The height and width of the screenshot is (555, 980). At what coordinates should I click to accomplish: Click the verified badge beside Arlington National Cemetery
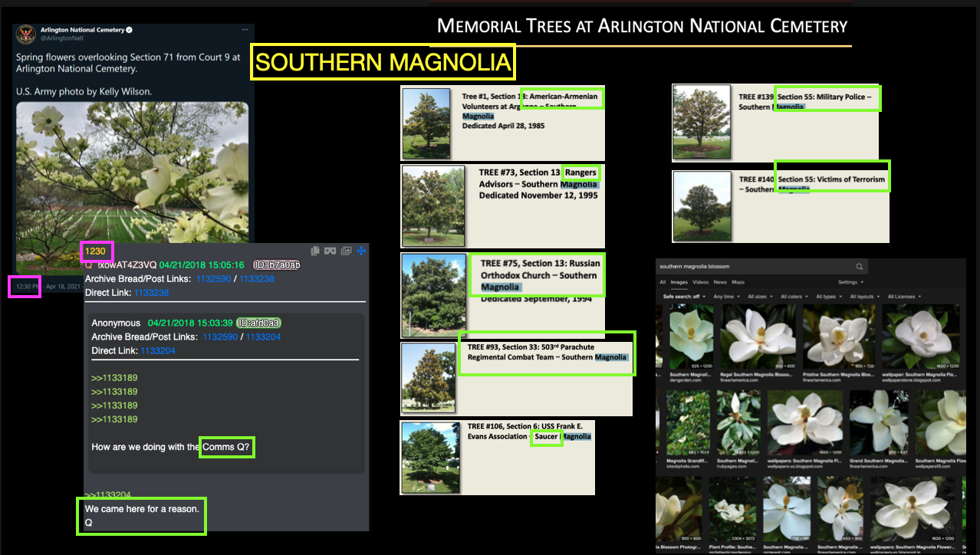tap(130, 30)
